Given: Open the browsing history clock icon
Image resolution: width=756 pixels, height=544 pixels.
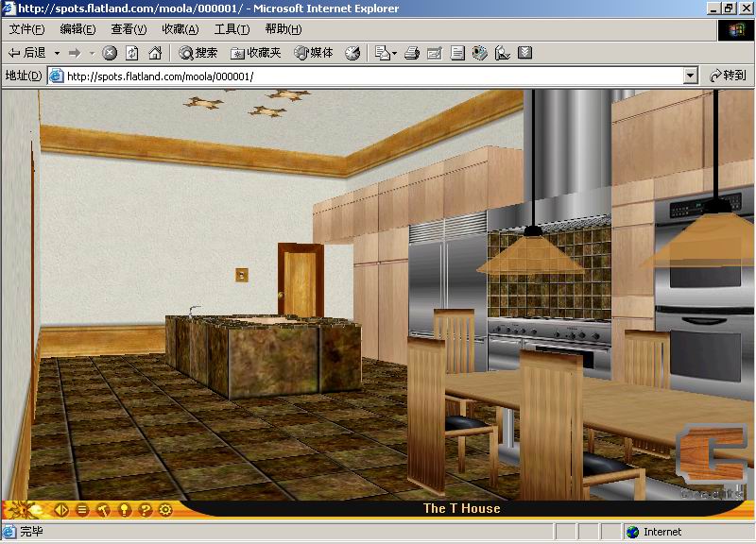Looking at the screenshot, I should tap(352, 53).
